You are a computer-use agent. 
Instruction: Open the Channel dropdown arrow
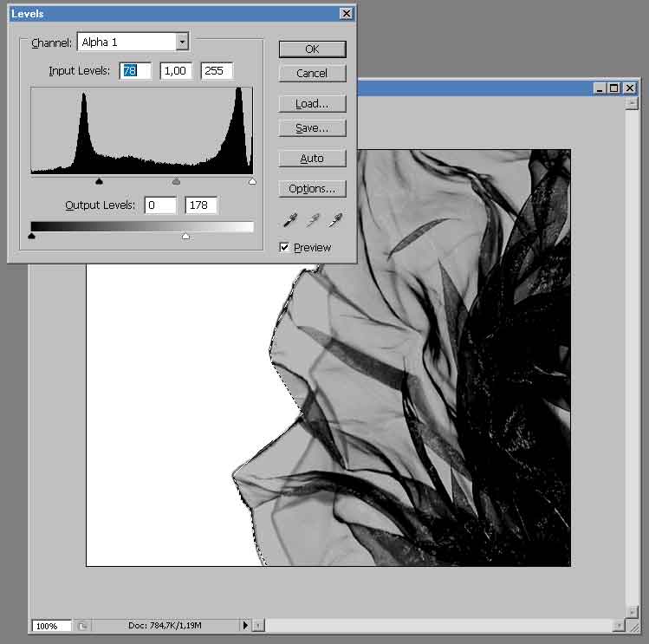pos(182,42)
